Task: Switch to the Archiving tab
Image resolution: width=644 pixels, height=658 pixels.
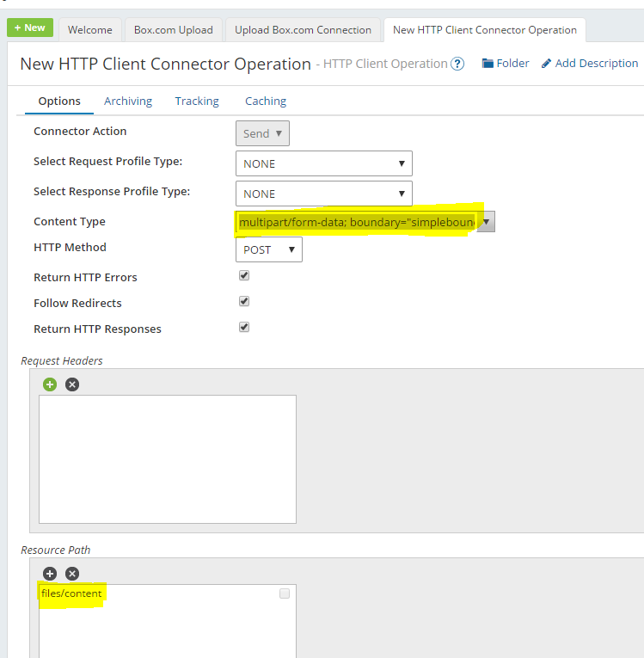Action: point(128,101)
